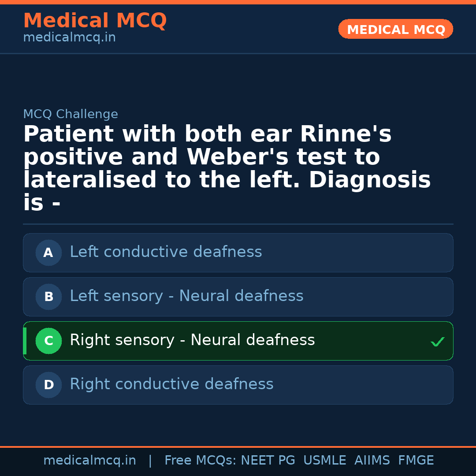Viewport: 476px width, 476px height.
Task: Click the green checkmark on option C
Action: coord(437,342)
